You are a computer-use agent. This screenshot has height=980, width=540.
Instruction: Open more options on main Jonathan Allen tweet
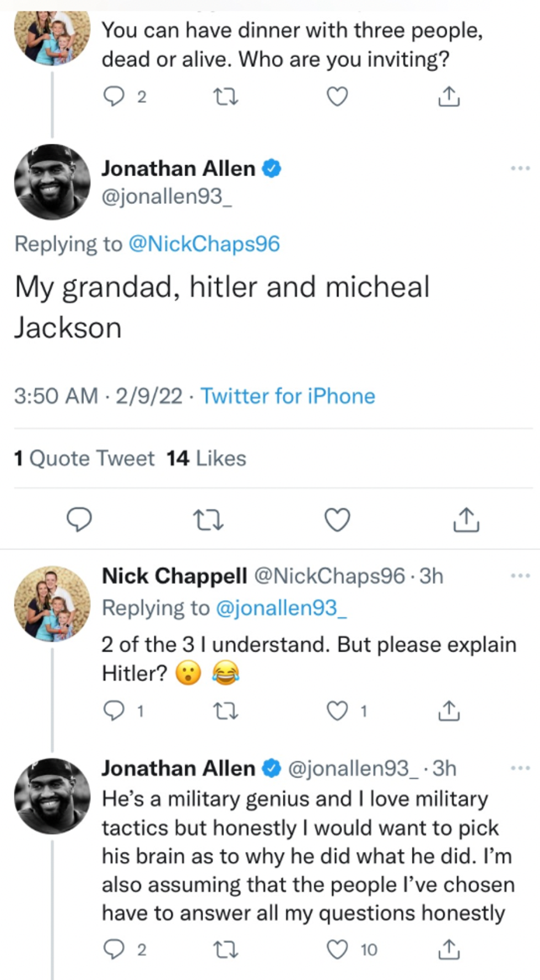[x=520, y=168]
